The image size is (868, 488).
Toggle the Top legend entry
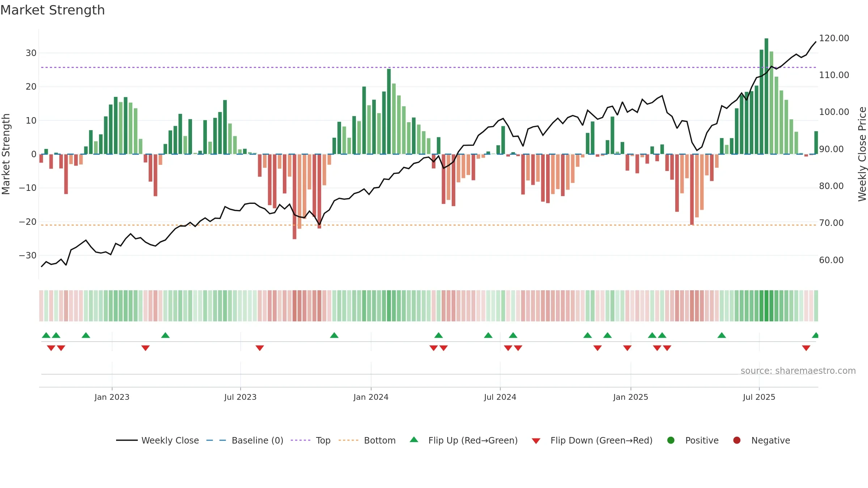pyautogui.click(x=311, y=440)
